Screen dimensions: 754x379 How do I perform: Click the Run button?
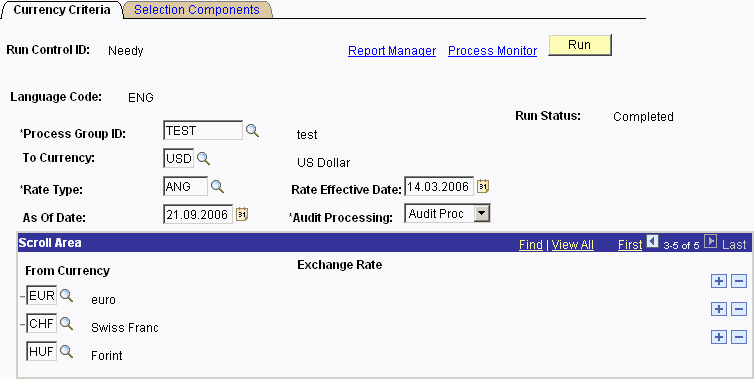(580, 45)
